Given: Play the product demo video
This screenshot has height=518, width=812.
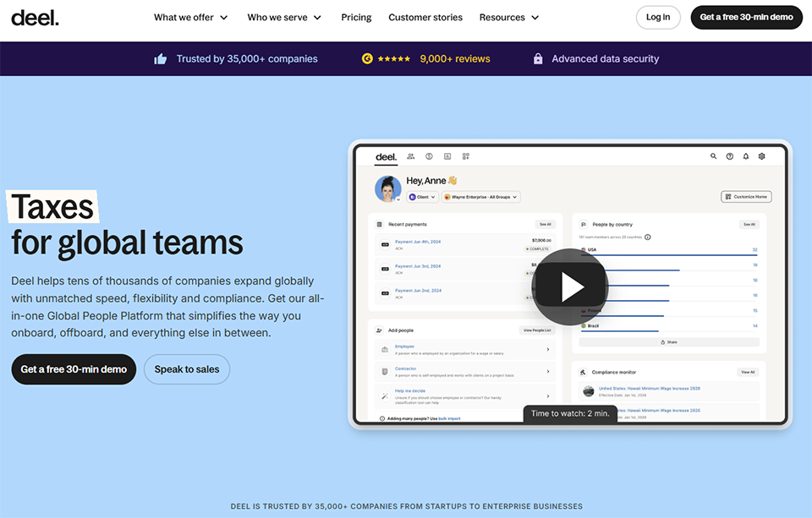Looking at the screenshot, I should pos(569,286).
